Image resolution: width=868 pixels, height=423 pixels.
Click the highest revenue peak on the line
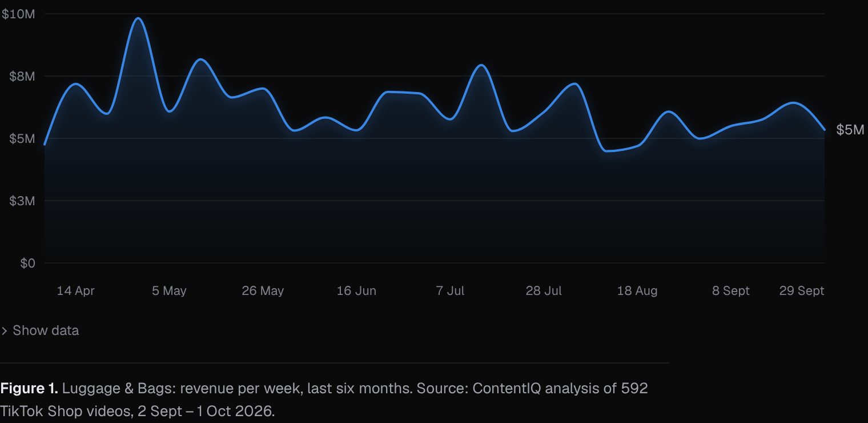pos(138,18)
